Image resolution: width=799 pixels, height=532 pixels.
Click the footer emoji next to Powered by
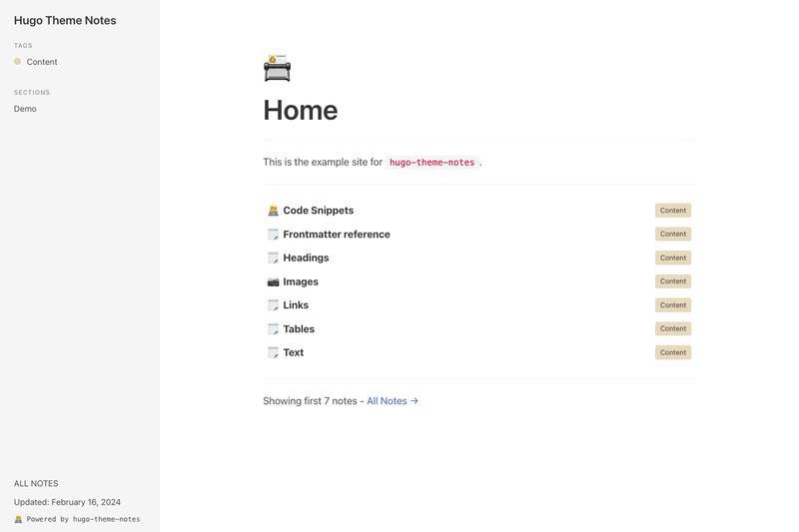[x=18, y=519]
